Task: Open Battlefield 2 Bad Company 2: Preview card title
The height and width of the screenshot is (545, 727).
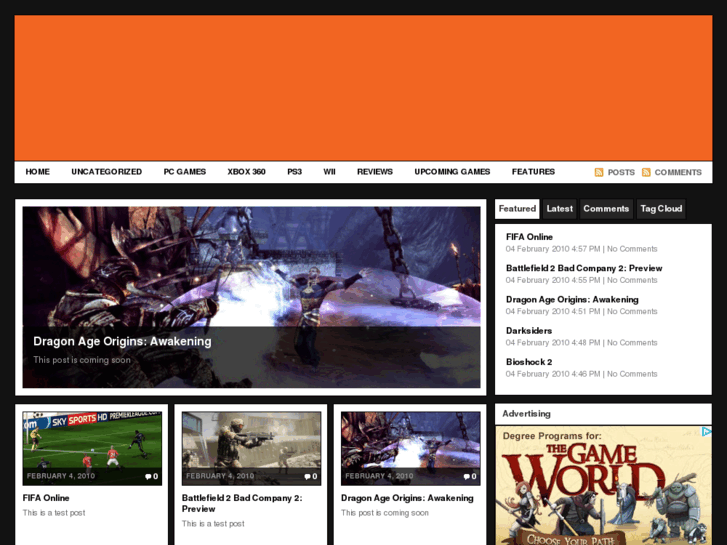Action: coord(242,503)
